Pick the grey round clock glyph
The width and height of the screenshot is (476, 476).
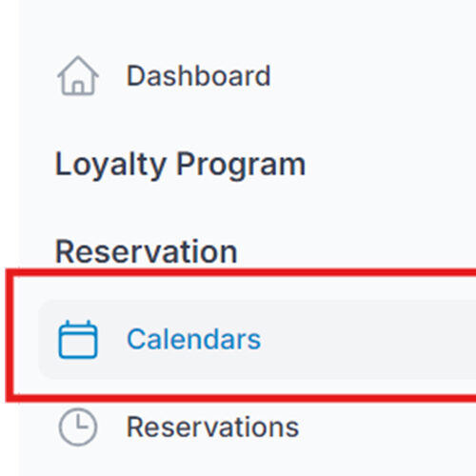(x=78, y=426)
